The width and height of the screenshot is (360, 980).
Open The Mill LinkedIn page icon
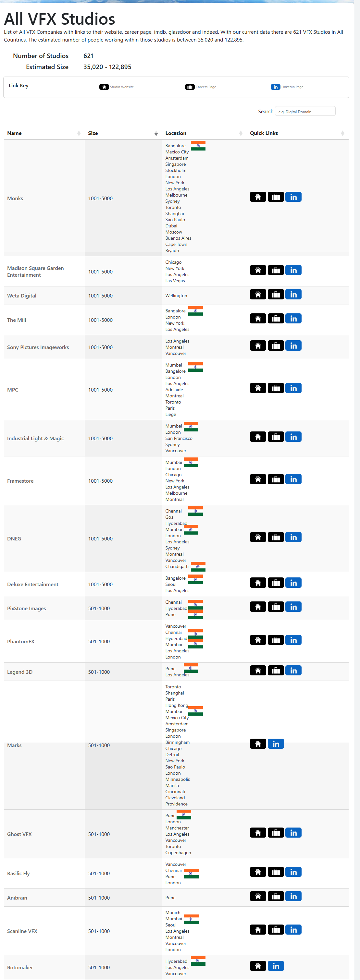(x=293, y=319)
